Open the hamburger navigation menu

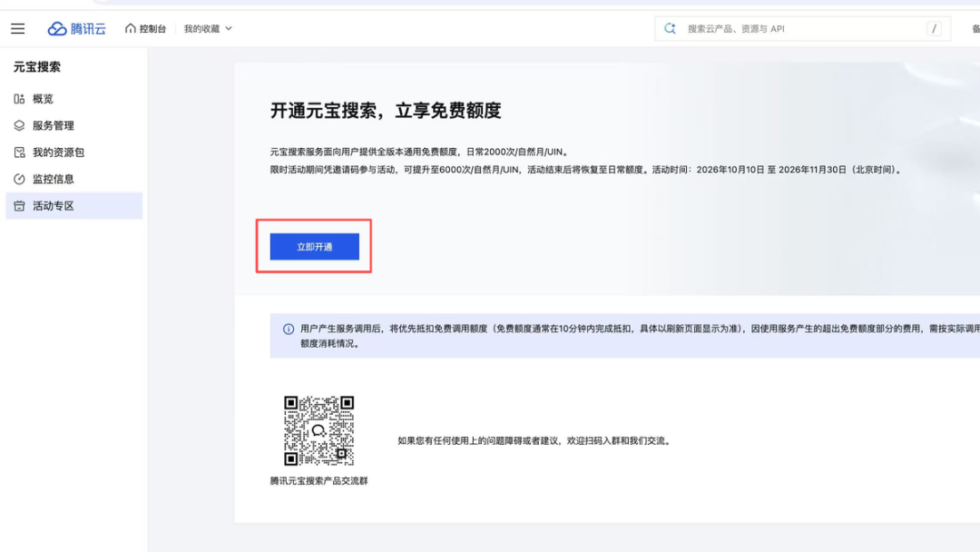coord(17,29)
